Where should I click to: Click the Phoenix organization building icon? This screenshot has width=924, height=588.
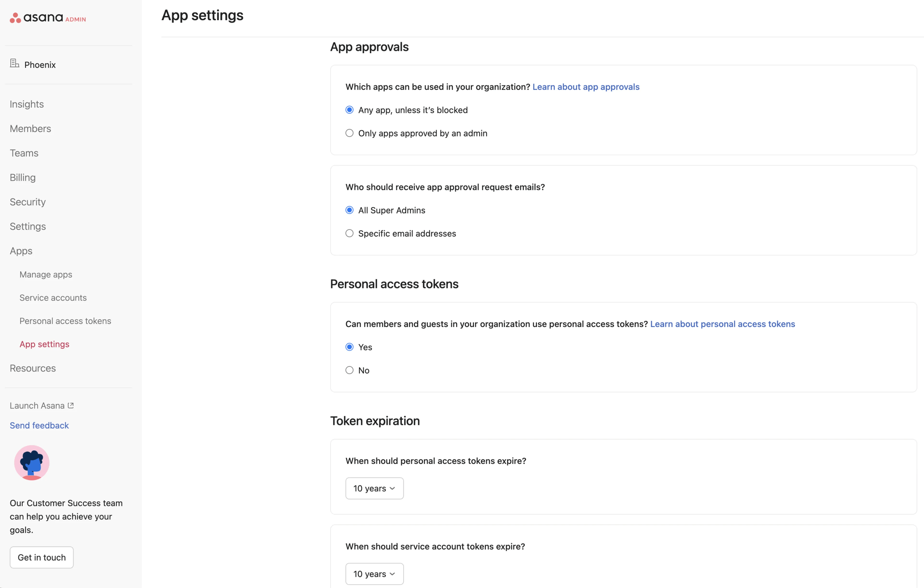click(15, 64)
